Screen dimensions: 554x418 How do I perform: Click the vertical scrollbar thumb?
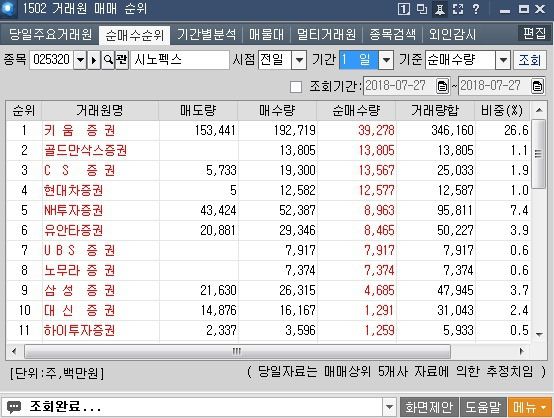(539, 154)
